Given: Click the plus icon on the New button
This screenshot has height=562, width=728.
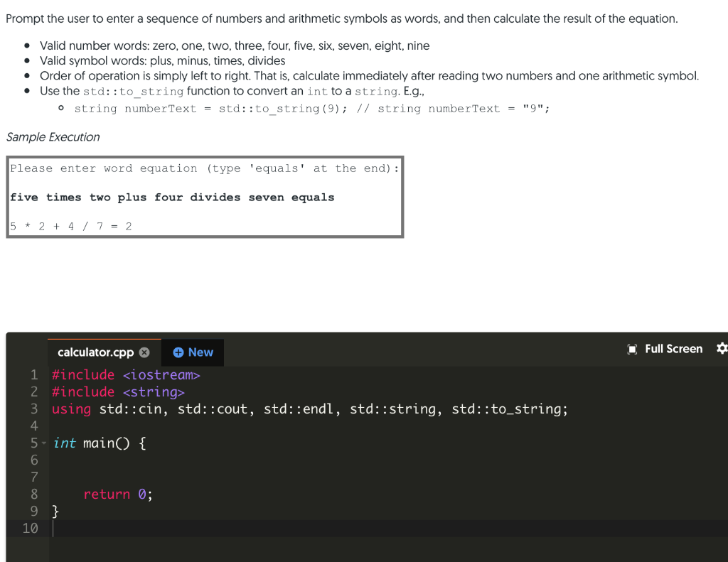Looking at the screenshot, I should tap(177, 352).
